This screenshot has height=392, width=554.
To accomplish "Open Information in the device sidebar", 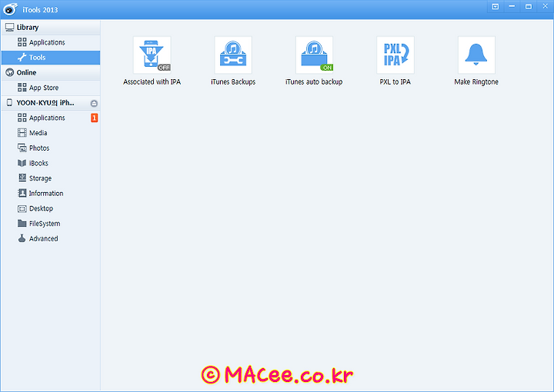I will click(51, 194).
